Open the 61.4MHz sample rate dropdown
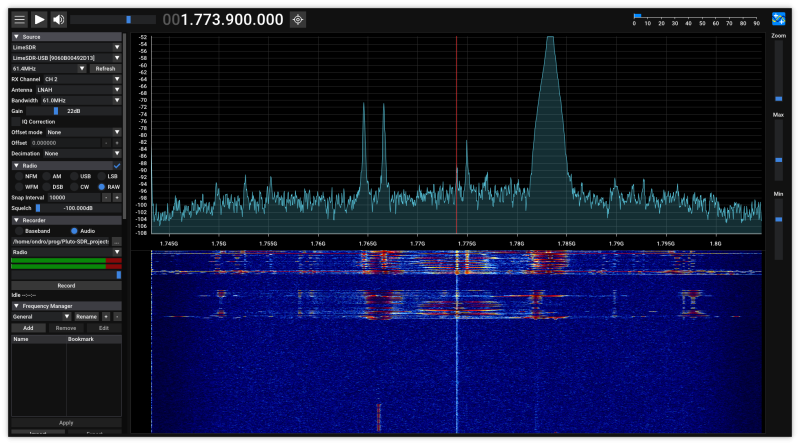Image resolution: width=800 pixels, height=445 pixels. [x=49, y=68]
